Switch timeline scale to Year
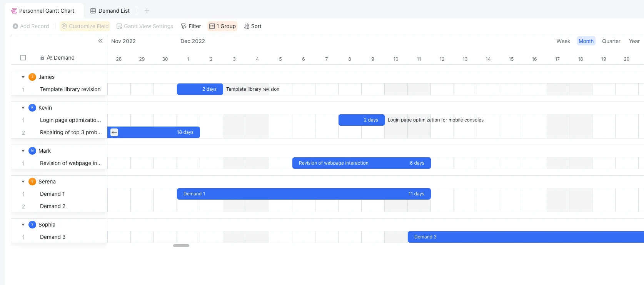Viewport: 644px width, 285px height. pyautogui.click(x=634, y=41)
